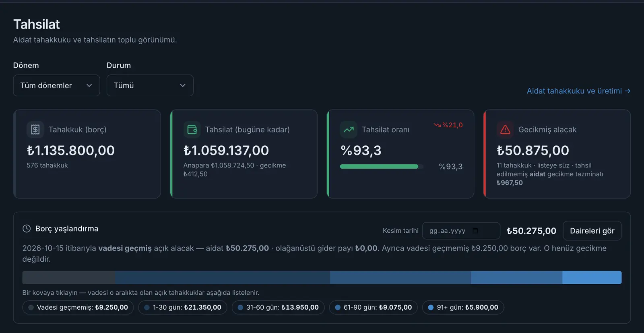Screen dimensions: 644x333
Task: Click the ₺1.059.137,00 Tahsilat amount
Action: (226, 150)
